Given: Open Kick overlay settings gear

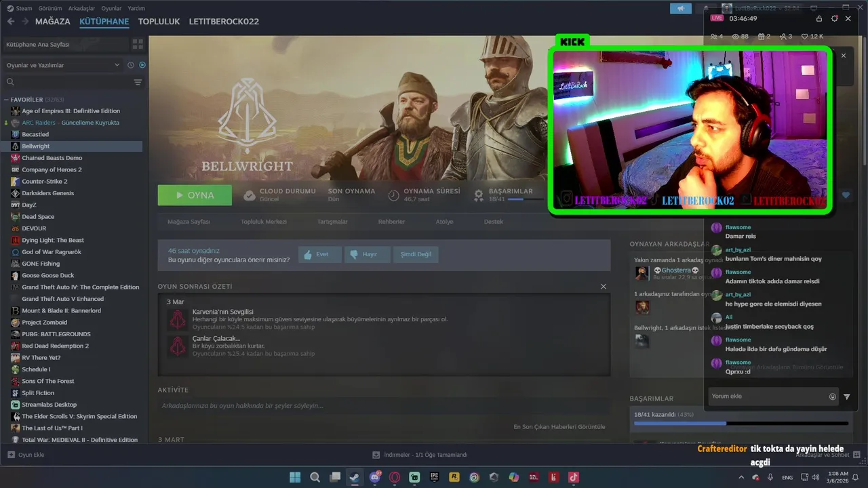Looking at the screenshot, I should tap(834, 18).
